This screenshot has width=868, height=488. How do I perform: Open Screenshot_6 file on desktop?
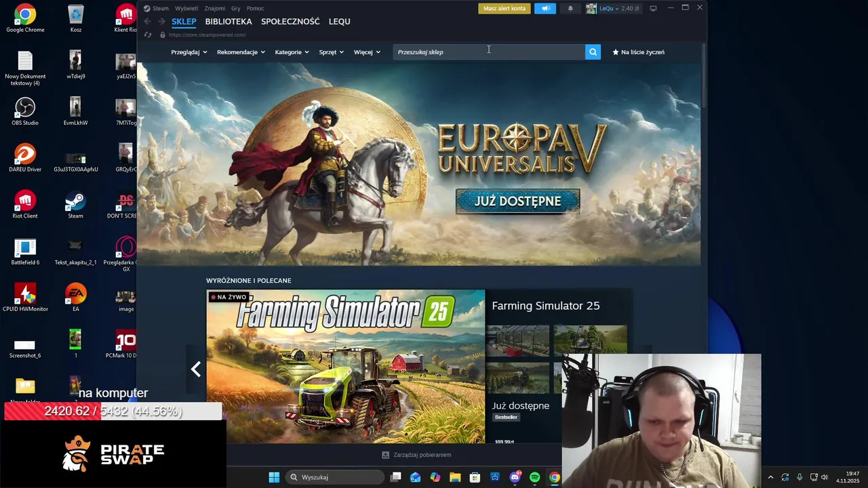(25, 348)
